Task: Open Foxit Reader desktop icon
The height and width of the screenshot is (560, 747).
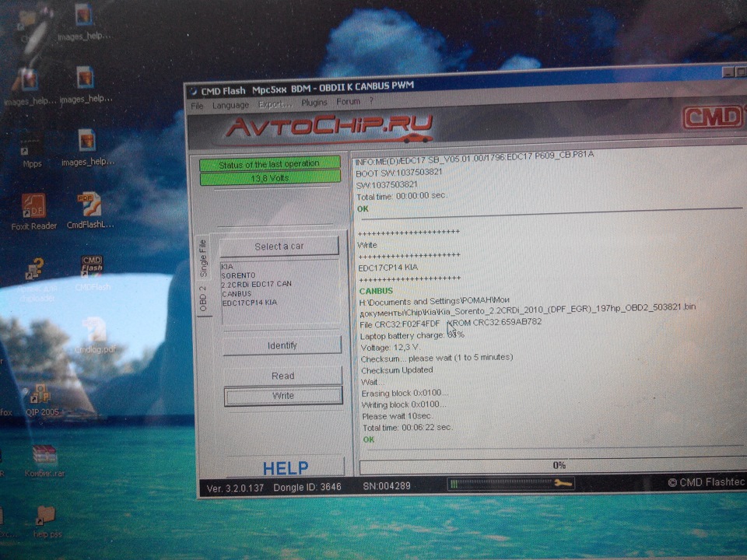Action: 33,212
